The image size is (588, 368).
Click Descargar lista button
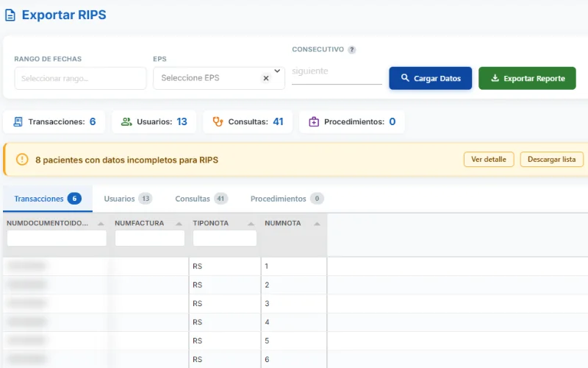(552, 159)
